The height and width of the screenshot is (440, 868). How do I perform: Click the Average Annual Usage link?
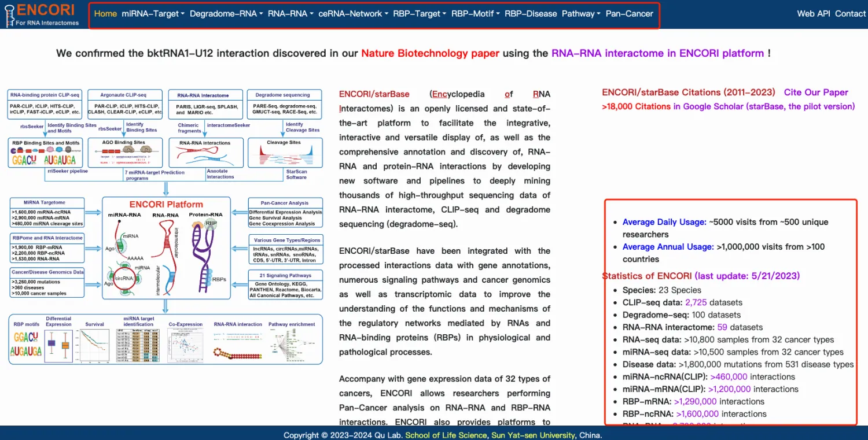668,247
